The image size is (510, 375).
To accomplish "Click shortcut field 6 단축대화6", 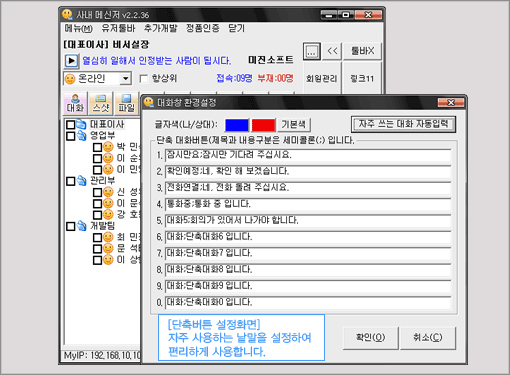I will coord(308,237).
